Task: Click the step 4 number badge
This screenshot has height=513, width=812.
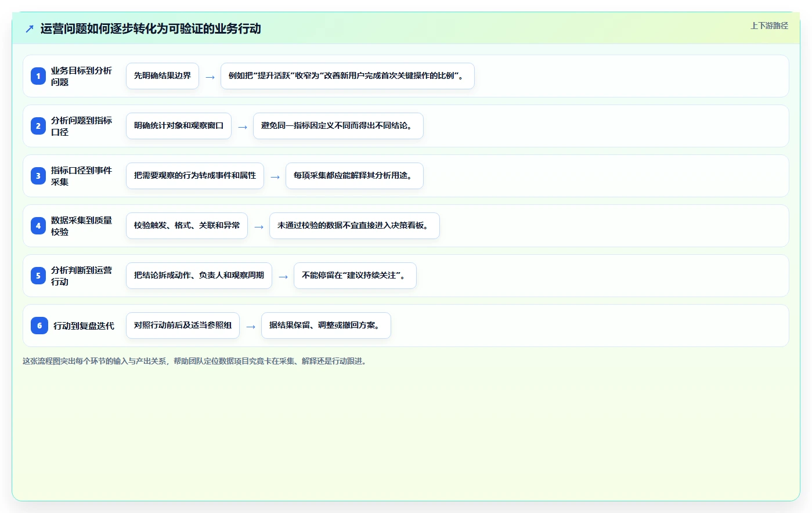Action: tap(38, 226)
